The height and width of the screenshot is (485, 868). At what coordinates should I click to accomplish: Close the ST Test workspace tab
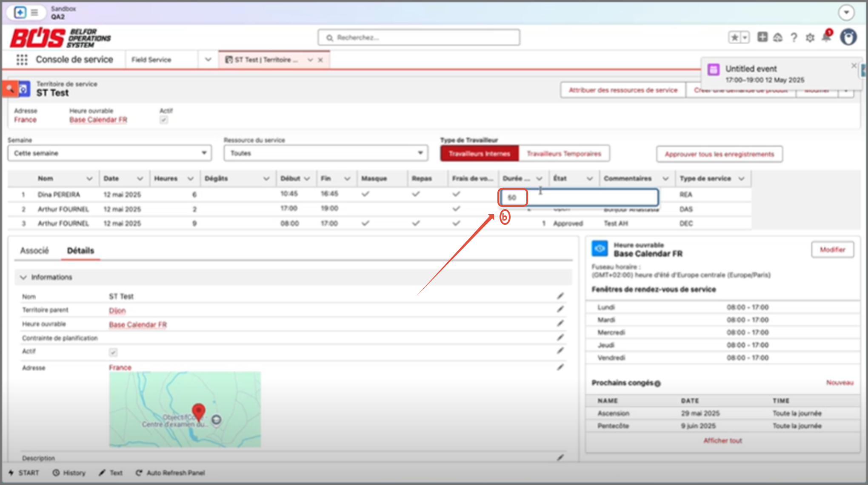tap(320, 60)
